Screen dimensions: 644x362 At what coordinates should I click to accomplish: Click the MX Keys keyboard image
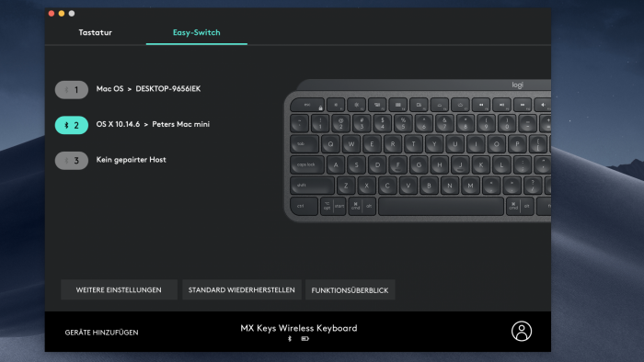pyautogui.click(x=418, y=151)
